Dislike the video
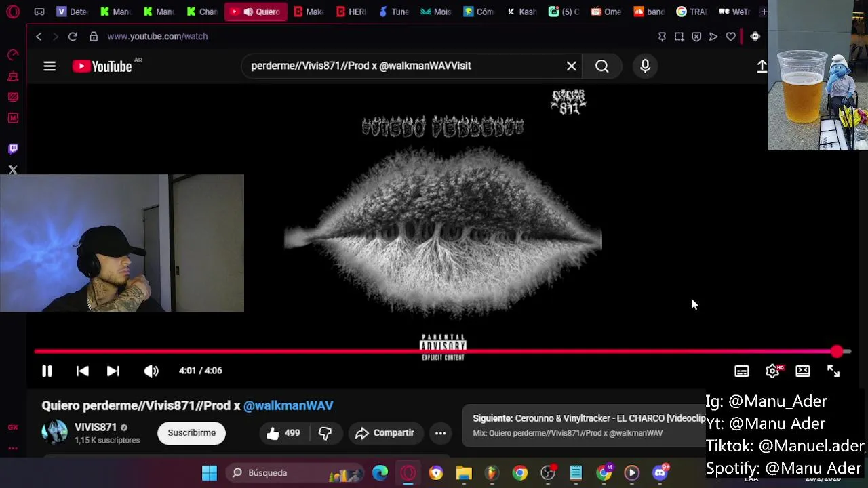868x488 pixels. pos(325,433)
